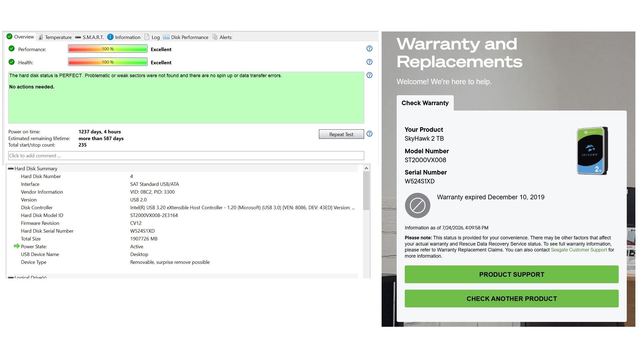Click the scroll up arrow of summary list

click(x=366, y=168)
